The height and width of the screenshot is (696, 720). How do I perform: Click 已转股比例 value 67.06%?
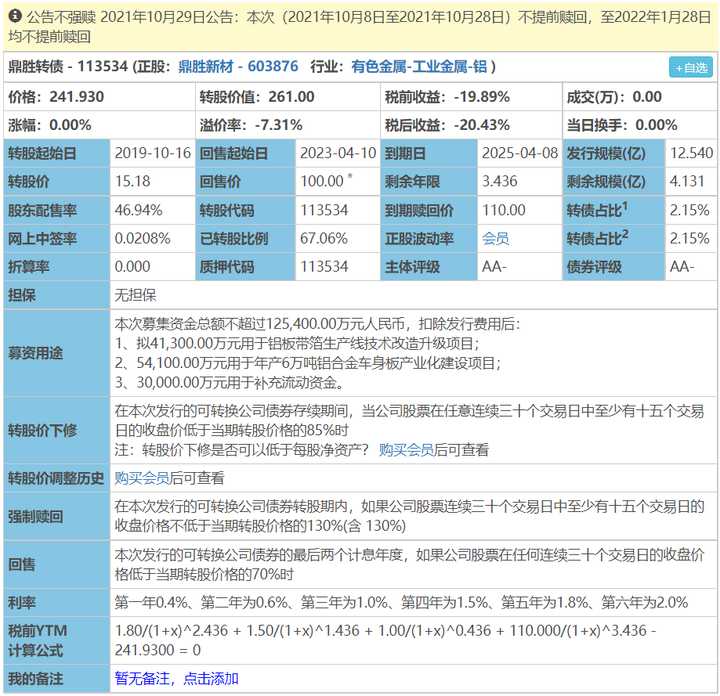pos(324,238)
